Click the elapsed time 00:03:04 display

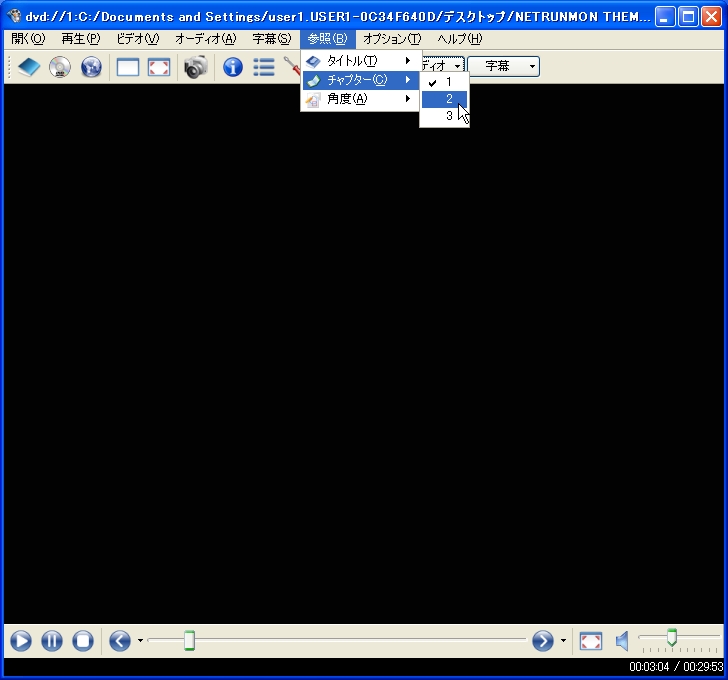click(x=649, y=667)
